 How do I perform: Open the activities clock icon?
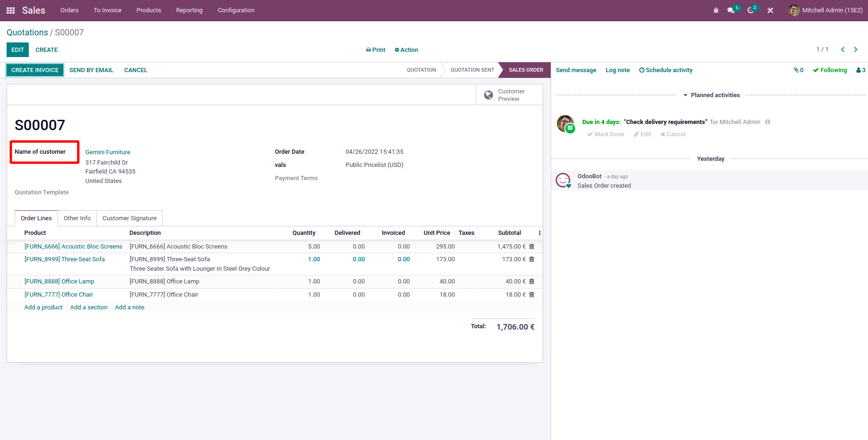pyautogui.click(x=751, y=10)
